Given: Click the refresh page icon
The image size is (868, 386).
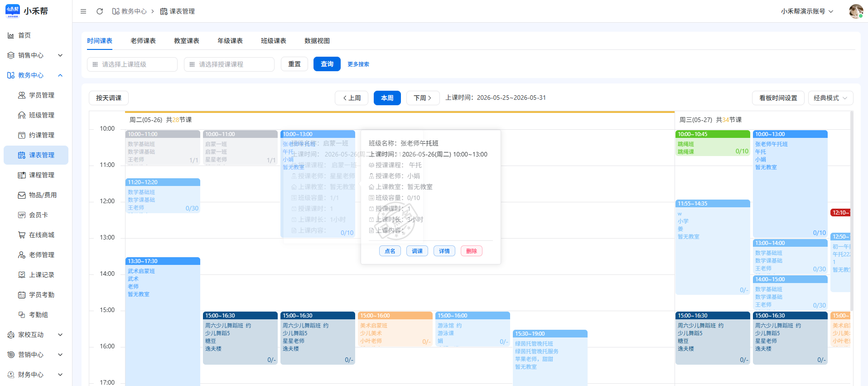Looking at the screenshot, I should point(100,11).
